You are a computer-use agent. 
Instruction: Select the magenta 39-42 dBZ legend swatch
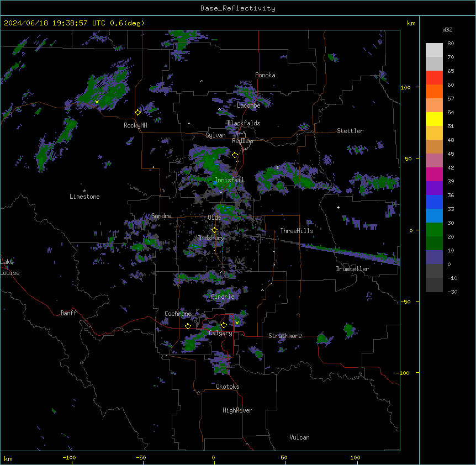[434, 175]
